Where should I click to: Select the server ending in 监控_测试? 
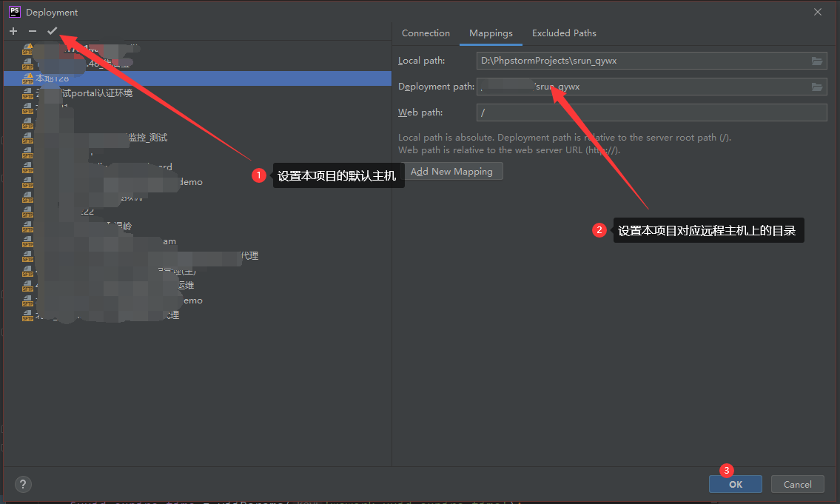click(x=198, y=138)
